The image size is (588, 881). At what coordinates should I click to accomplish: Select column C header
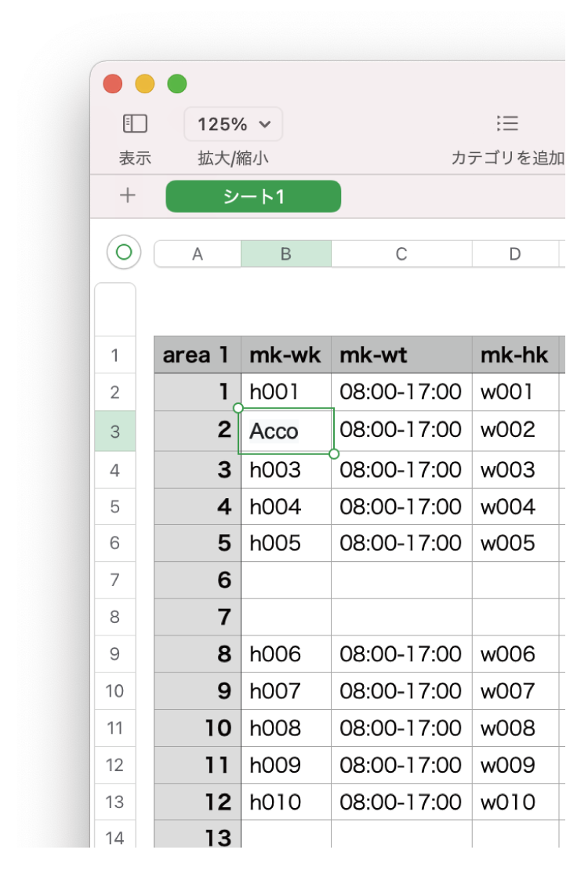click(401, 254)
